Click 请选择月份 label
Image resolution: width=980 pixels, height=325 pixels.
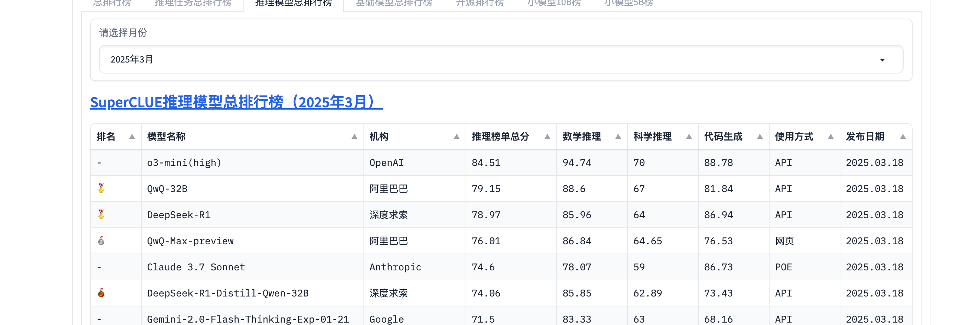click(123, 33)
